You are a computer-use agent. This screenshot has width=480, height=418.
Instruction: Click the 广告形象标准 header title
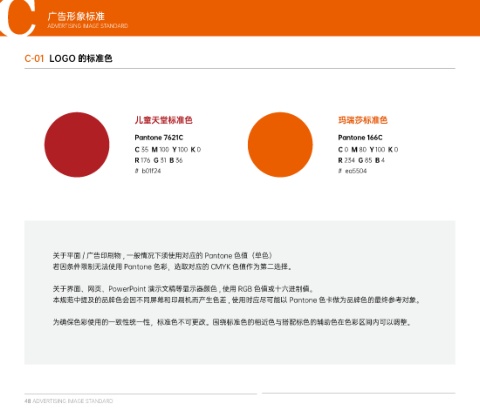point(76,16)
